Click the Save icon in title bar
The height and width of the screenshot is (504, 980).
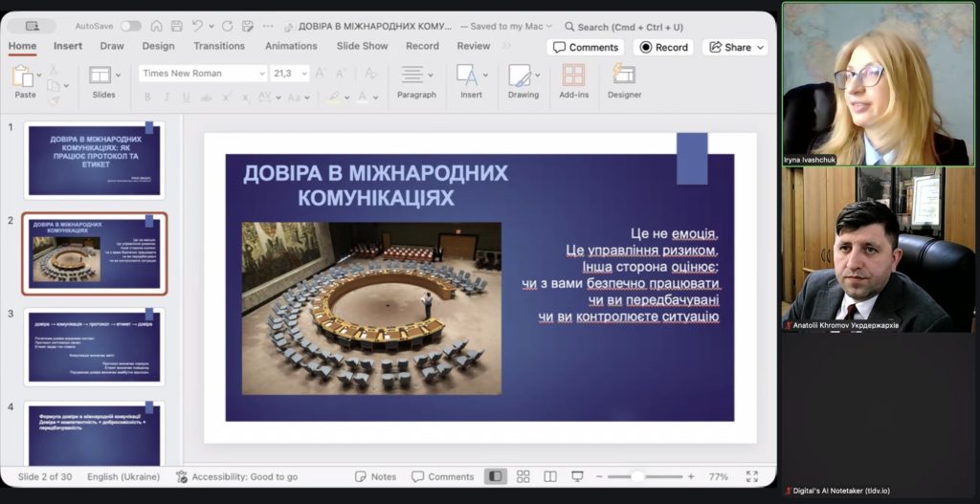(x=176, y=26)
